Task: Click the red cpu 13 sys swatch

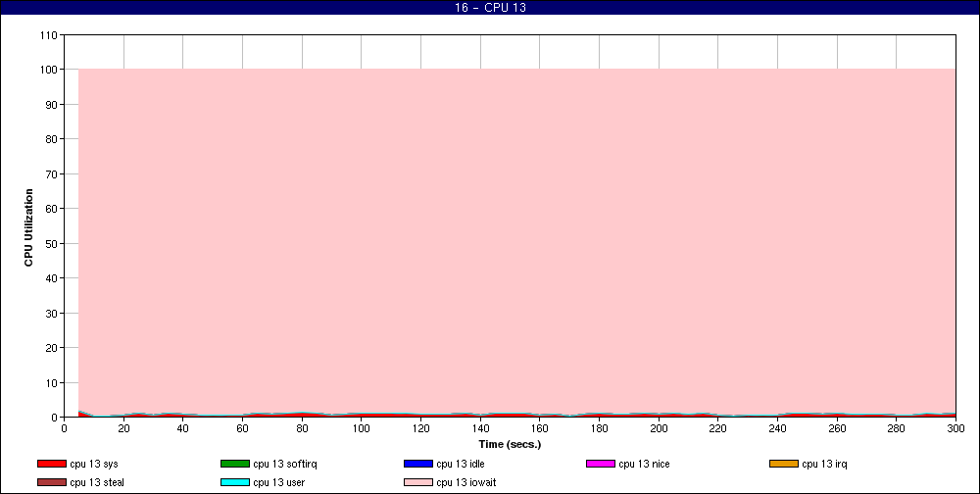Action: (x=52, y=464)
